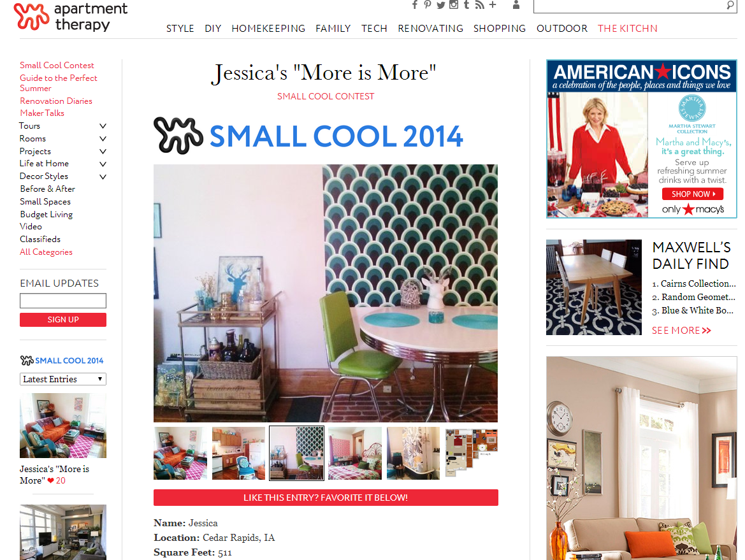Expand the Tours category chevron
This screenshot has height=560, width=745.
pyautogui.click(x=103, y=126)
